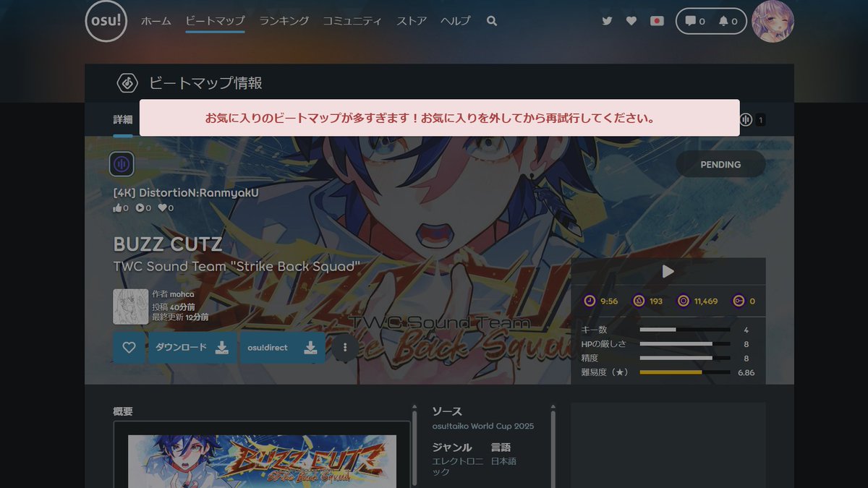The width and height of the screenshot is (868, 488).
Task: Click the BPM 193 stat
Action: [x=647, y=301]
